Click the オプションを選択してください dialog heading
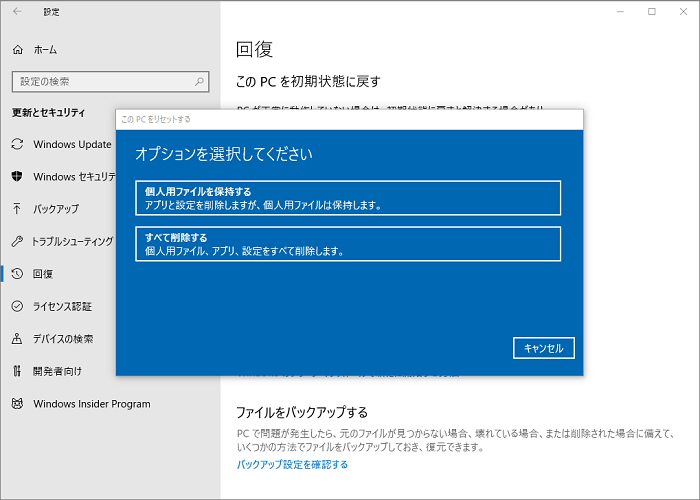Image resolution: width=700 pixels, height=500 pixels. [224, 154]
